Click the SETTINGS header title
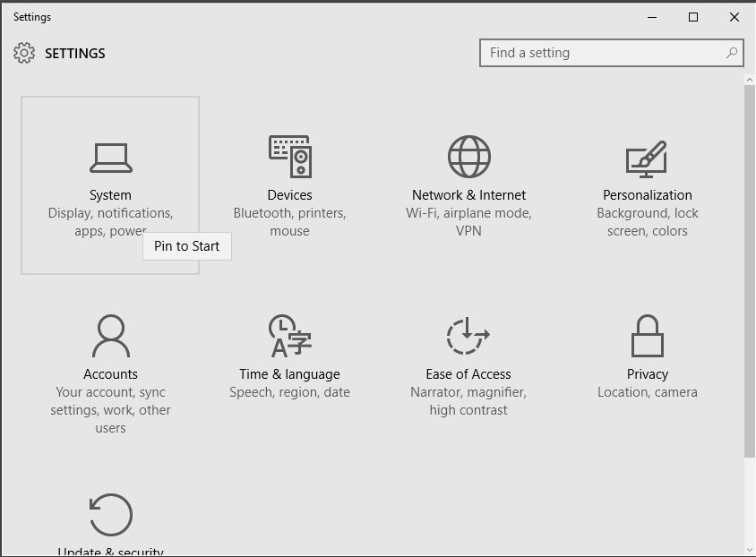This screenshot has height=557, width=756. [x=74, y=54]
